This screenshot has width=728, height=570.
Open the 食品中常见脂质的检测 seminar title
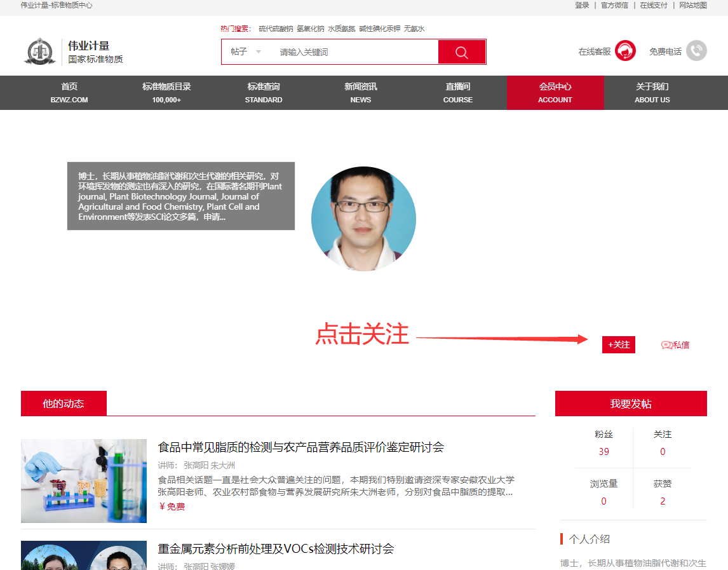[x=301, y=447]
